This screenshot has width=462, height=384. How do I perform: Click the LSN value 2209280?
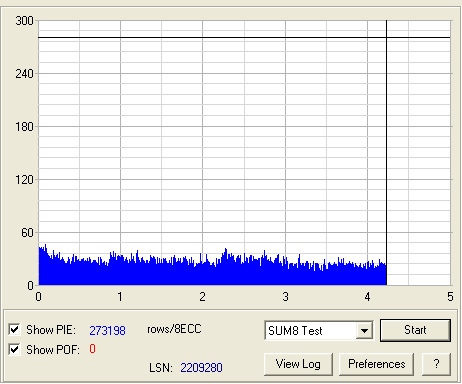pyautogui.click(x=201, y=368)
